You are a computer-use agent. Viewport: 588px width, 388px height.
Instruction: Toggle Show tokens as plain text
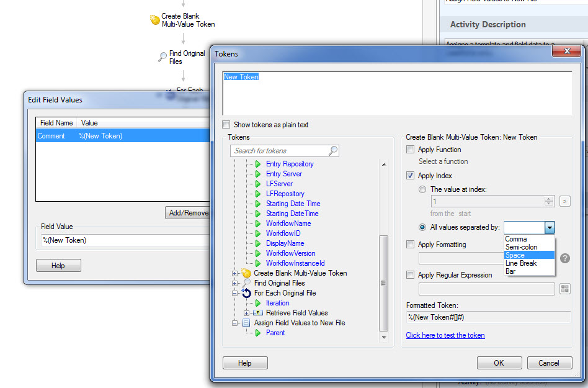tap(226, 125)
